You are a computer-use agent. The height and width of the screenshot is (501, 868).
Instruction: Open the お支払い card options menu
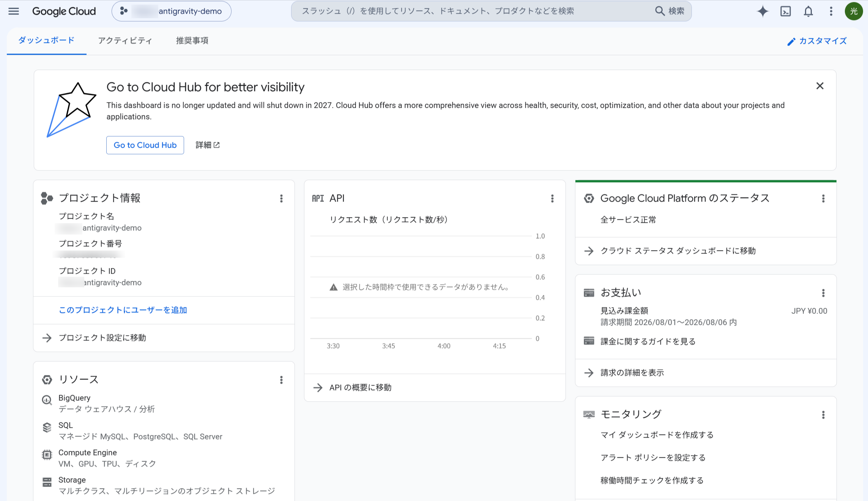(823, 293)
